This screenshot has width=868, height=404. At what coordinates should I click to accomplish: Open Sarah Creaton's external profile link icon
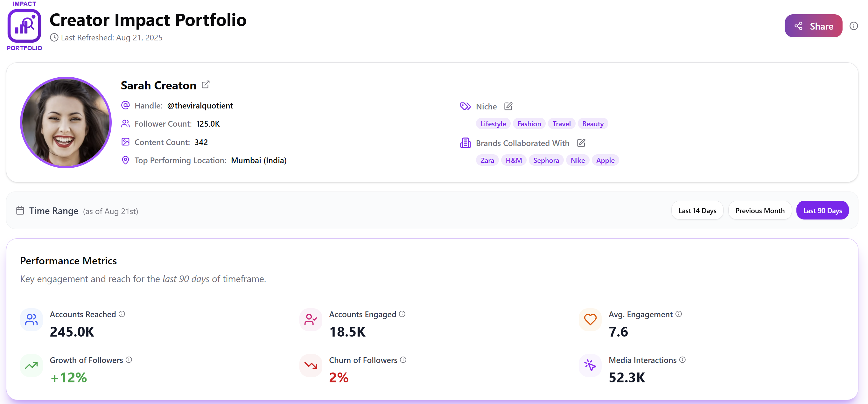point(206,85)
